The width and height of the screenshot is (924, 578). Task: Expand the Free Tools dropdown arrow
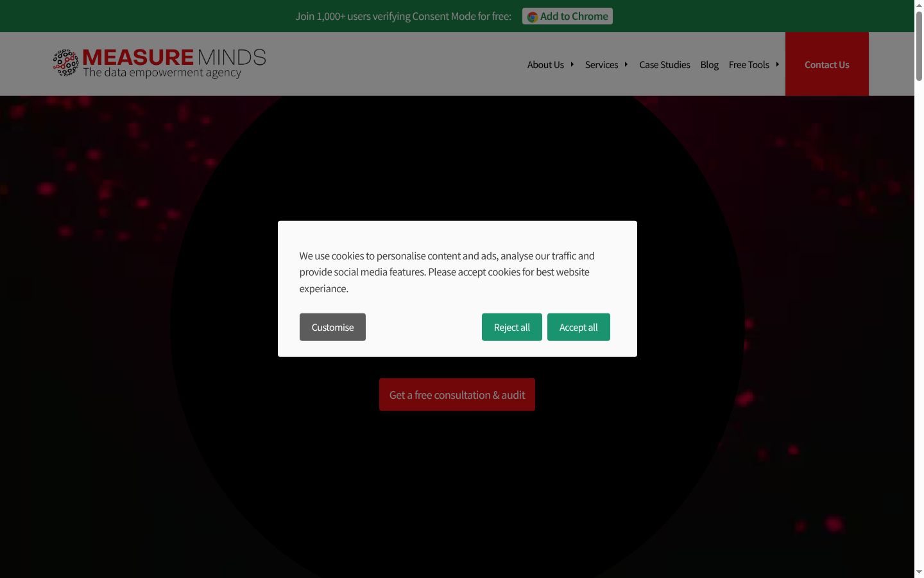(777, 64)
